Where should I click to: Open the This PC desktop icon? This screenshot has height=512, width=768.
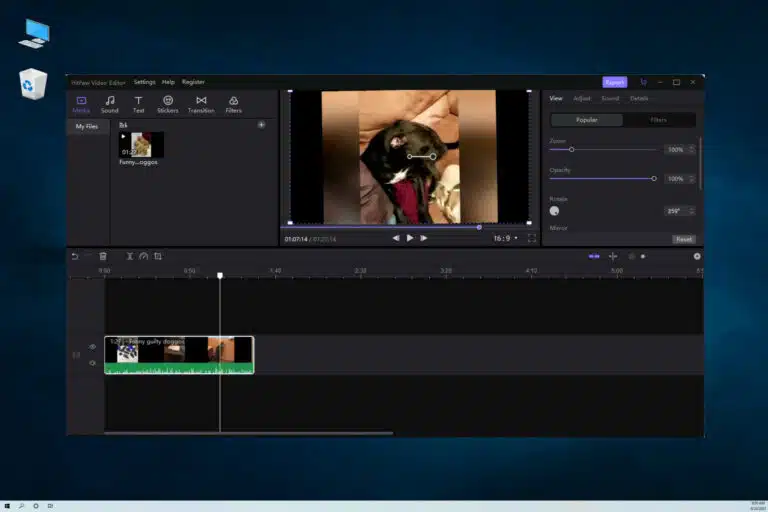34,33
